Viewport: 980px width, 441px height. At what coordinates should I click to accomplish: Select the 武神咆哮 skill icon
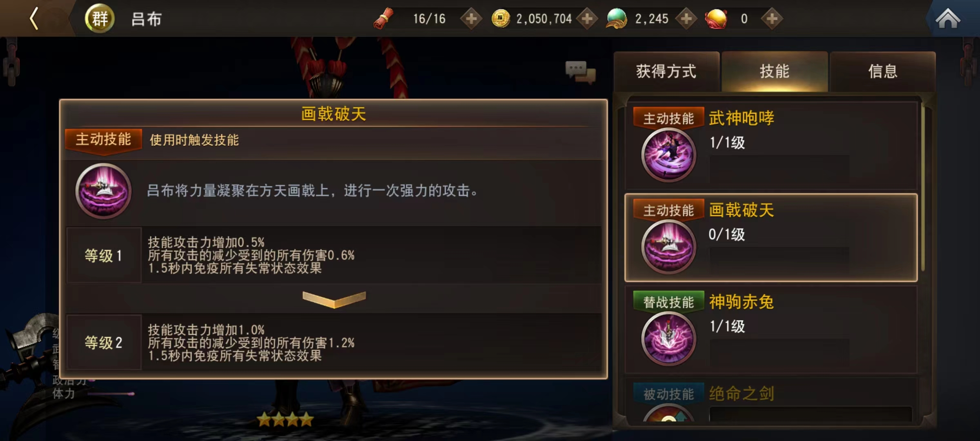click(x=668, y=155)
